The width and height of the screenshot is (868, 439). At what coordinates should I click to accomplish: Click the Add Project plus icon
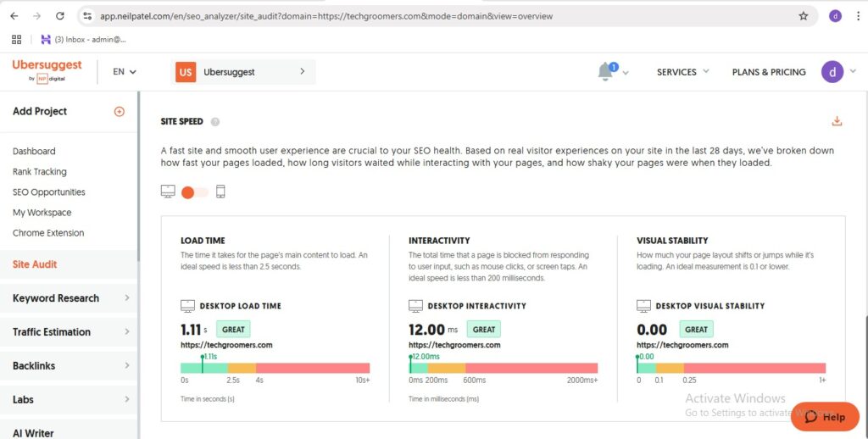pyautogui.click(x=119, y=111)
